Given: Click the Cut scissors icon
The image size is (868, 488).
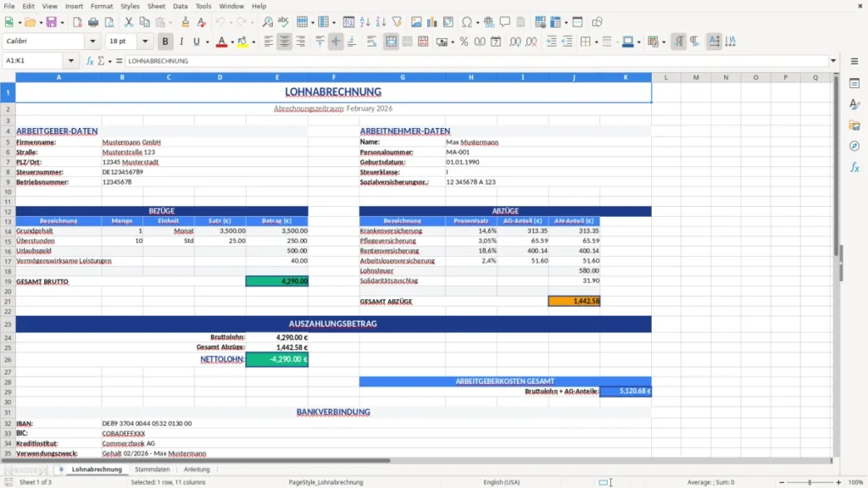Looking at the screenshot, I should tap(129, 22).
